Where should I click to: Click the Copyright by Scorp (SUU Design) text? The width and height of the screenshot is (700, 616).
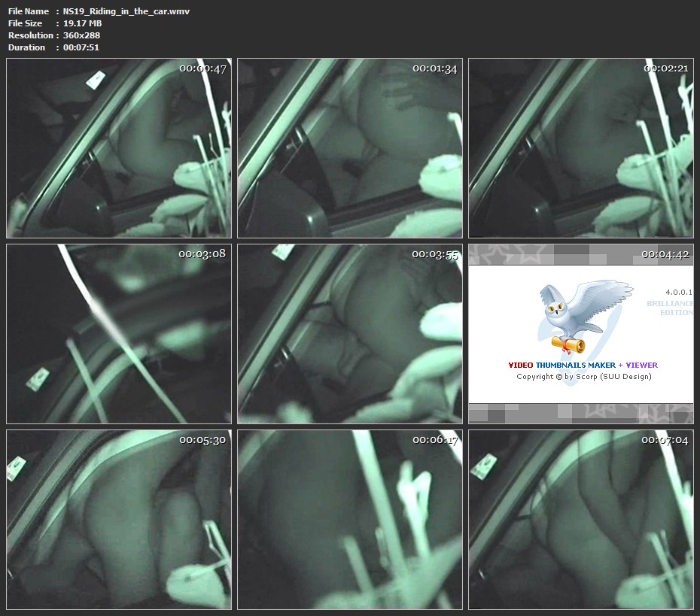583,377
